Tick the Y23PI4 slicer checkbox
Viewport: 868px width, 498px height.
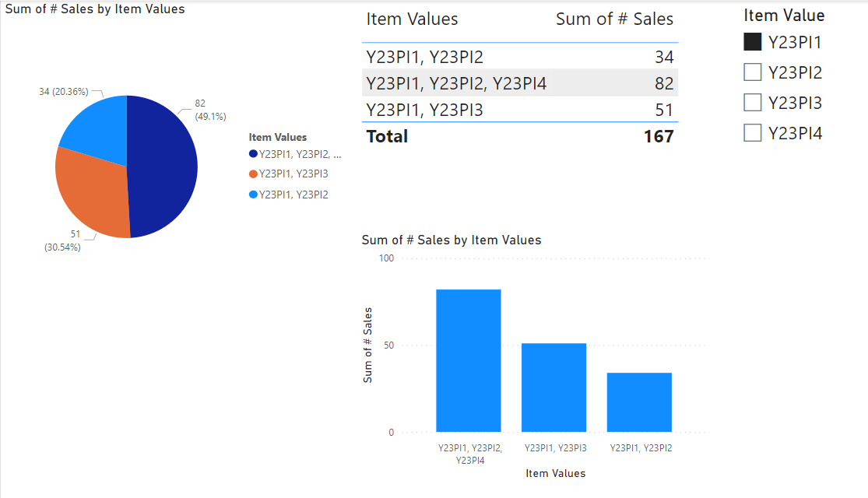pyautogui.click(x=752, y=133)
